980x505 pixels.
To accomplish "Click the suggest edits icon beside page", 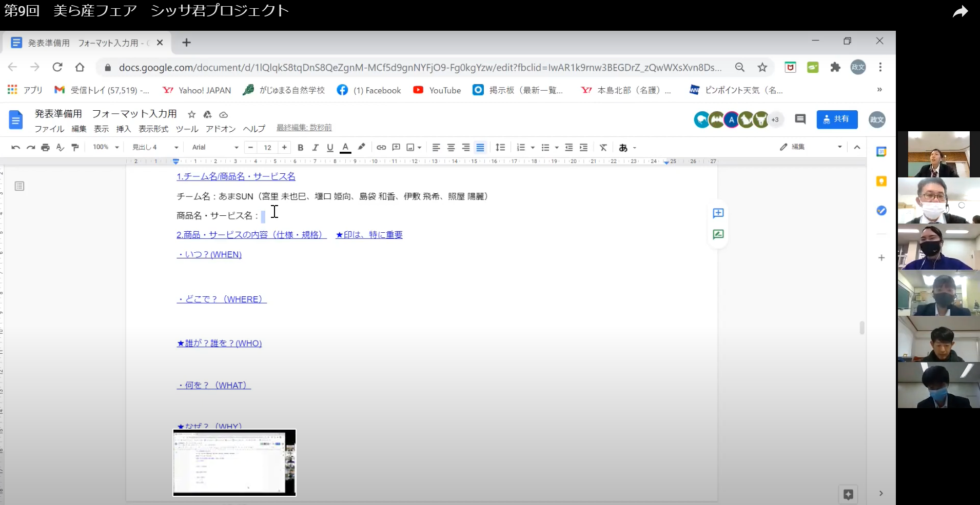I will click(718, 234).
